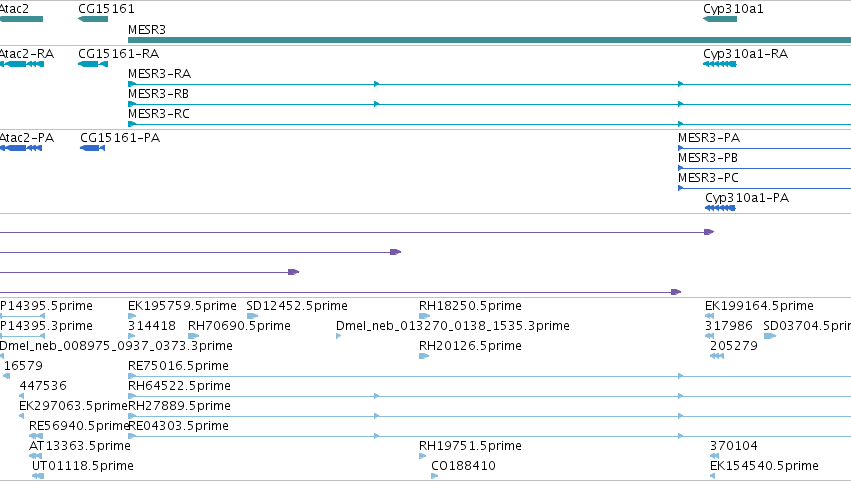The height and width of the screenshot is (481, 851).
Task: Select the MESR3-PC protein label
Action: point(708,178)
